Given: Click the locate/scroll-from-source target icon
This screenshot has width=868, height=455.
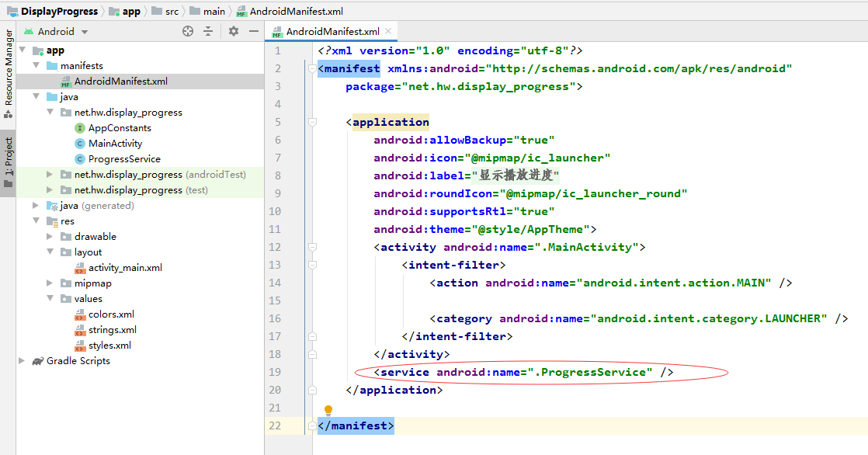Looking at the screenshot, I should pyautogui.click(x=188, y=32).
